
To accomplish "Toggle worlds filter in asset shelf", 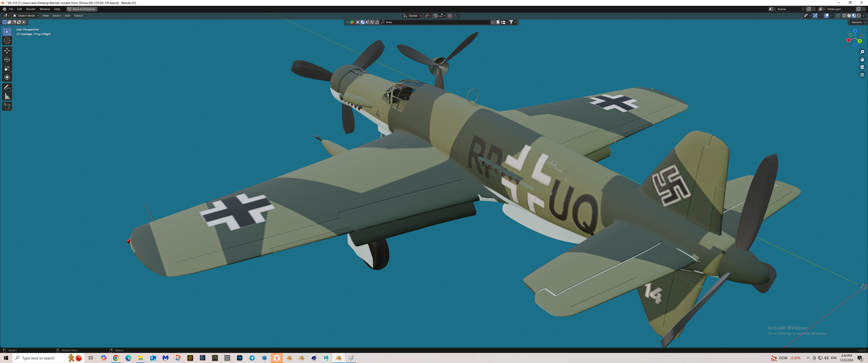I will (372, 22).
